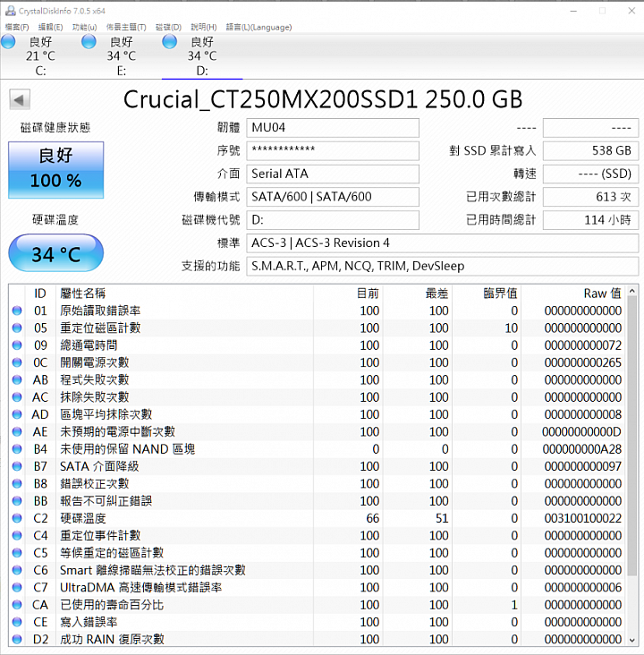
Task: Open the 編輯(E) edit menu
Action: pos(50,27)
